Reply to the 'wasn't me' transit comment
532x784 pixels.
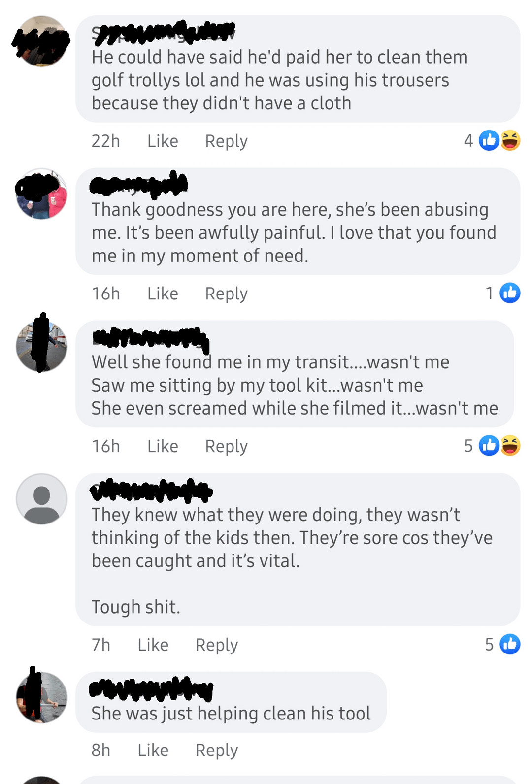(226, 447)
